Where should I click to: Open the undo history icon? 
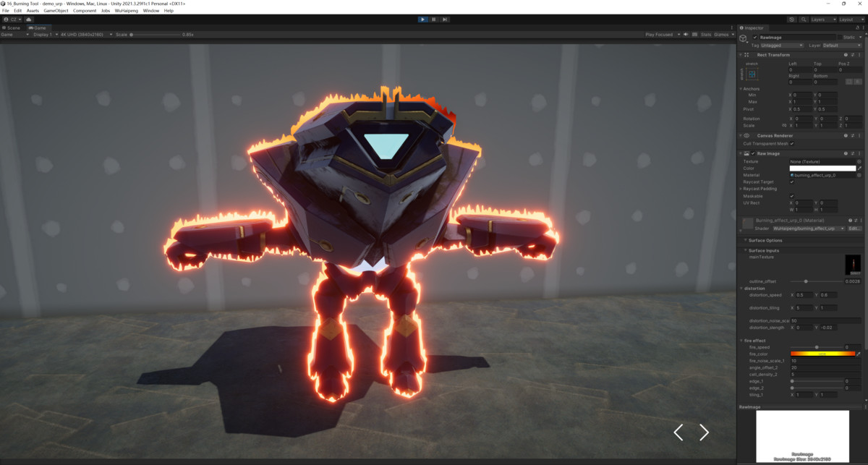point(793,20)
